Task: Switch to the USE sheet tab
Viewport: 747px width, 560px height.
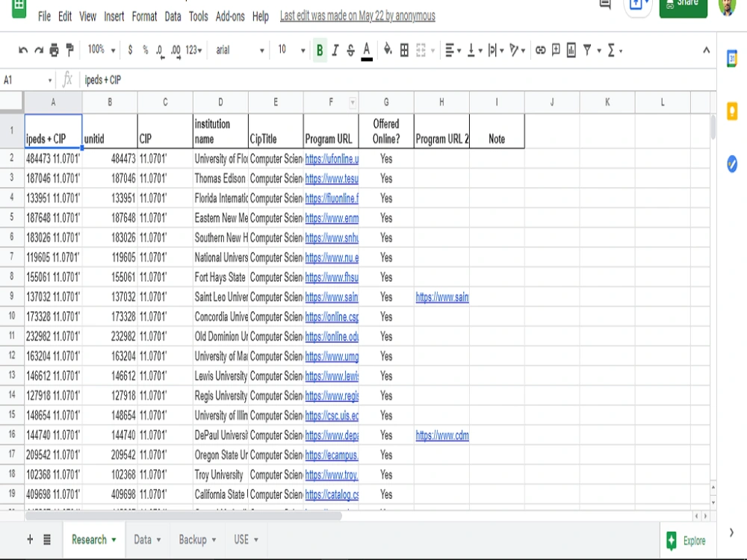Action: coord(246,540)
